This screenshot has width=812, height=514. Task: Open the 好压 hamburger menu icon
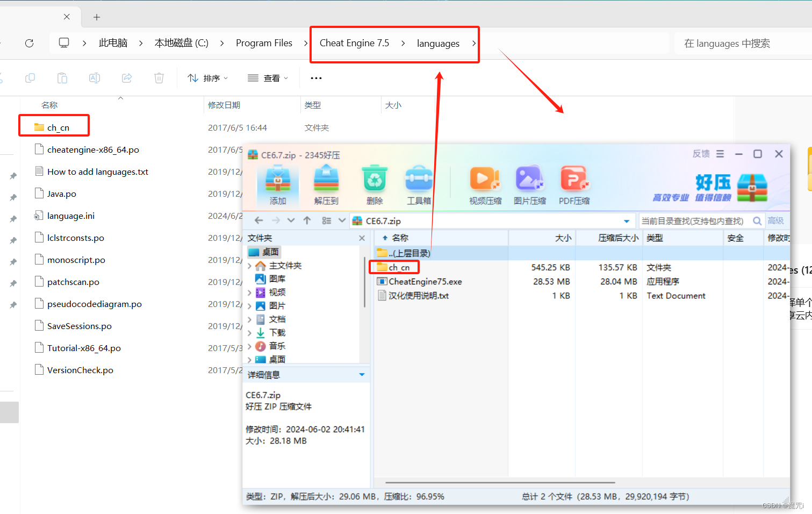pos(720,154)
